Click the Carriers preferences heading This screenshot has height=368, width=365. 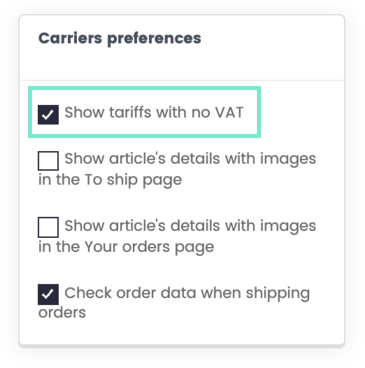120,39
